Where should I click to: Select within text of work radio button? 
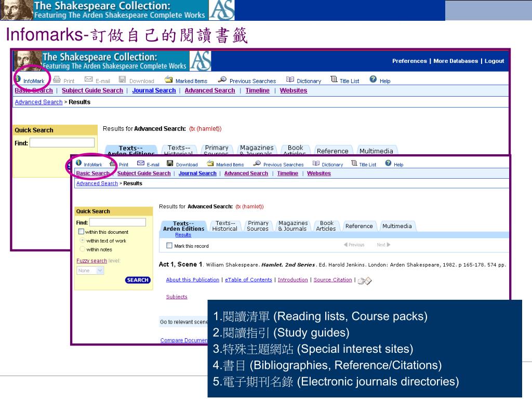[82, 240]
